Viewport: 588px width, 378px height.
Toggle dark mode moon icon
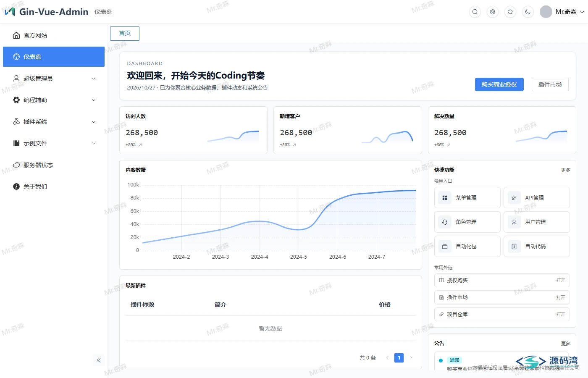click(x=528, y=12)
